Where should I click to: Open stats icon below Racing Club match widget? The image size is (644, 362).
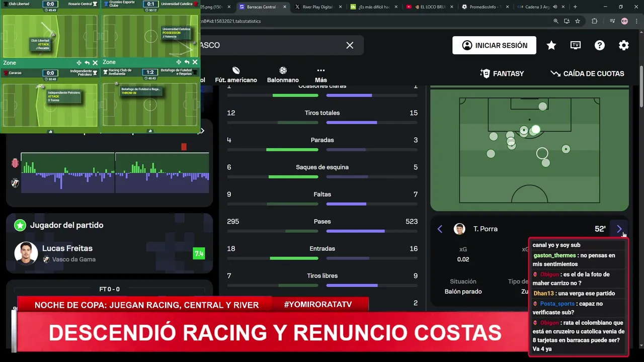[x=150, y=131]
